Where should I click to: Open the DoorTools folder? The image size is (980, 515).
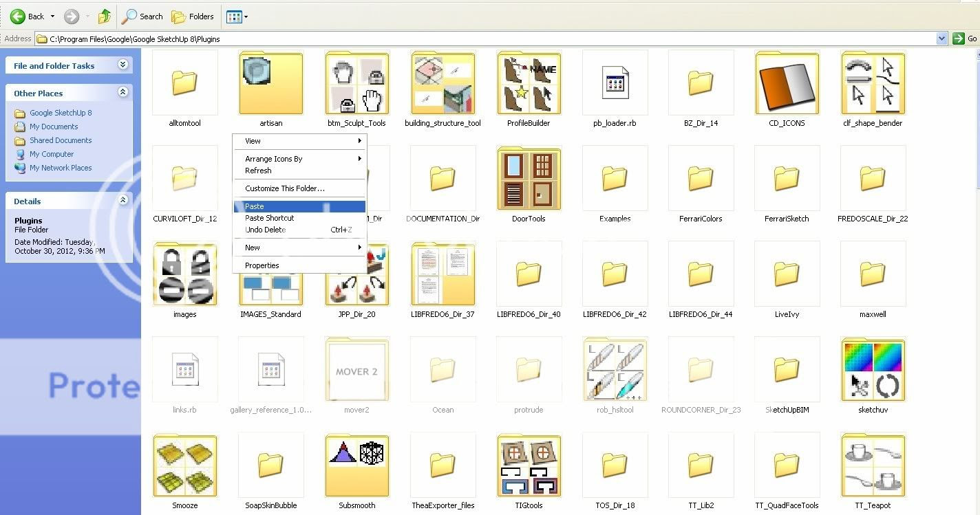tap(529, 178)
